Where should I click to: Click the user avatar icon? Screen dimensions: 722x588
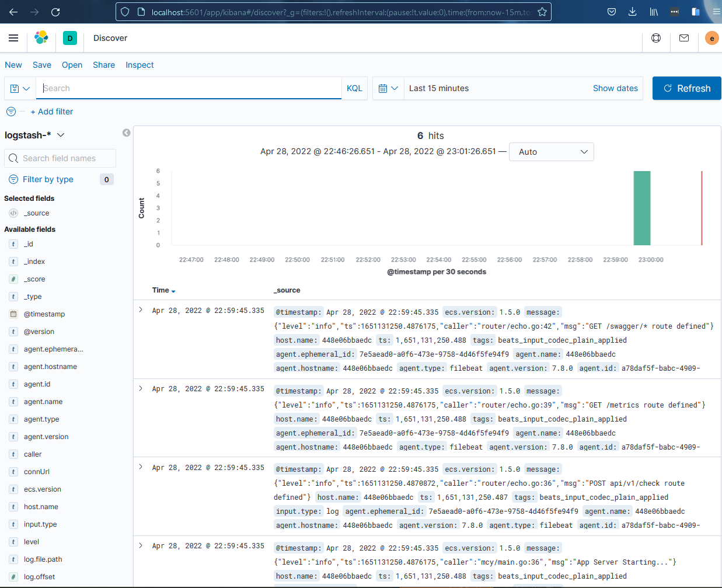pos(711,38)
